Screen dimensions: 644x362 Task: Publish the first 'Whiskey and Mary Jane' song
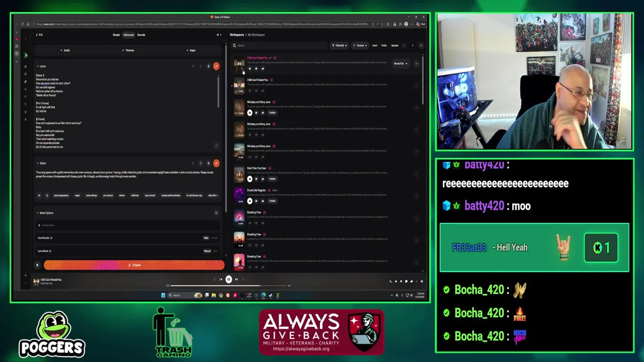click(x=272, y=113)
